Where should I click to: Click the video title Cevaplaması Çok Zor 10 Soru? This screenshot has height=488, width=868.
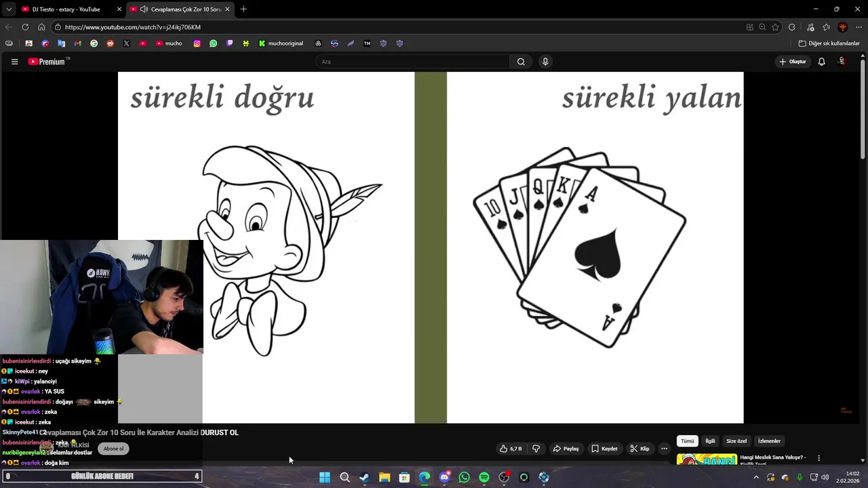pos(139,432)
